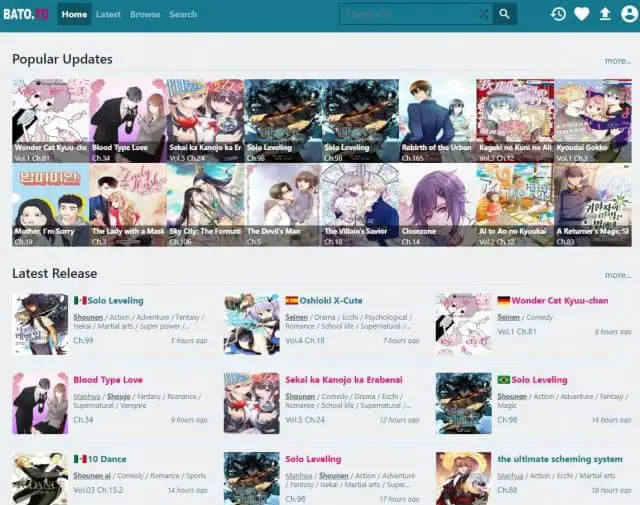
Task: Open favorites heart icon
Action: [582, 14]
